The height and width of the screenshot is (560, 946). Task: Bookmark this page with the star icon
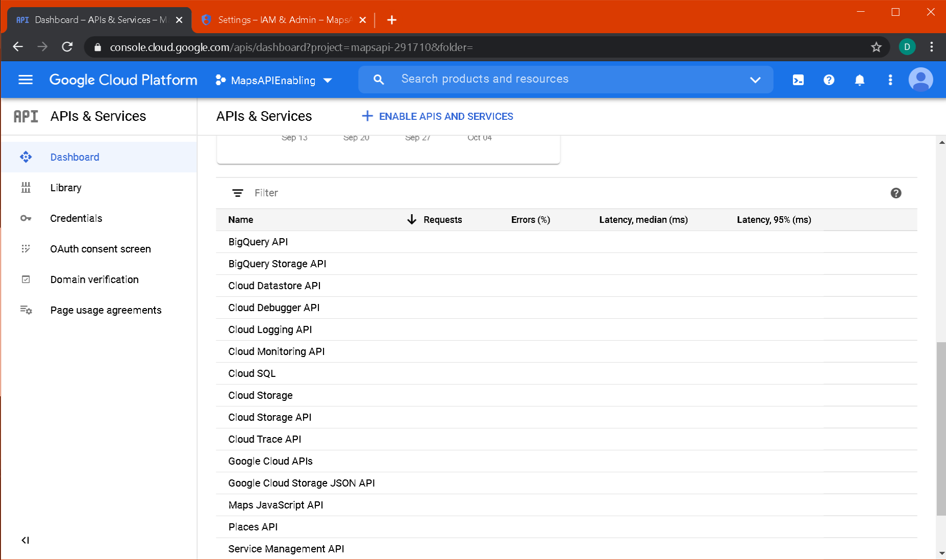coord(876,47)
